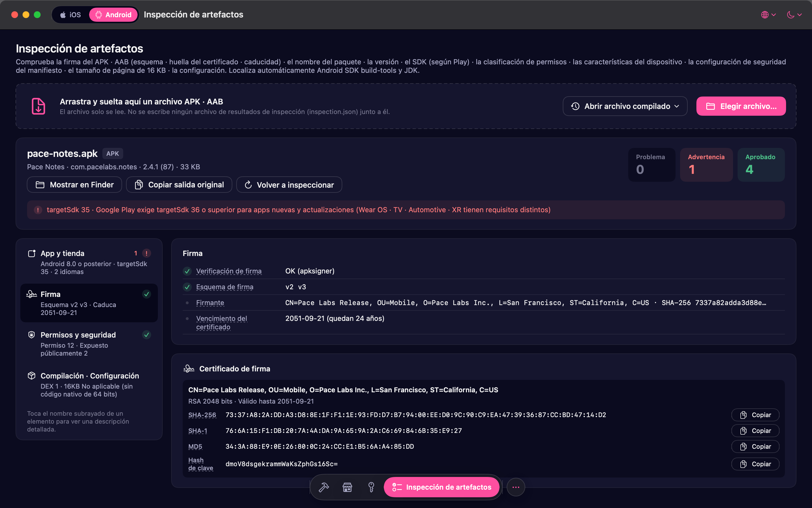This screenshot has height=508, width=812.
Task: Open the moon theme dropdown
Action: coord(794,15)
